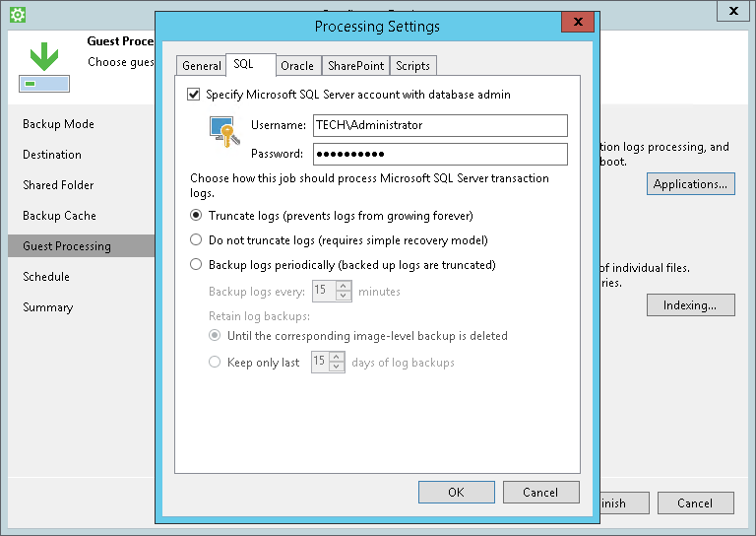
Task: Decrease the backup logs minutes value
Action: point(343,296)
